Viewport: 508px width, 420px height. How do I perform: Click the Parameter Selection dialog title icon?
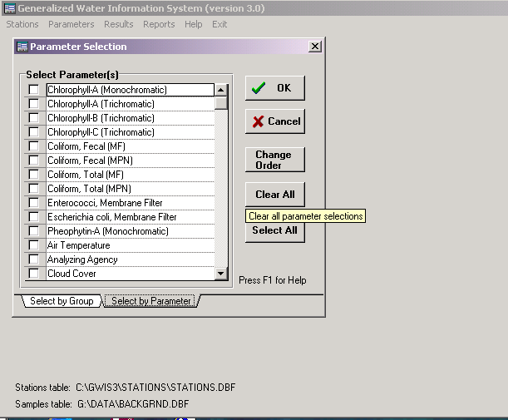pos(22,47)
